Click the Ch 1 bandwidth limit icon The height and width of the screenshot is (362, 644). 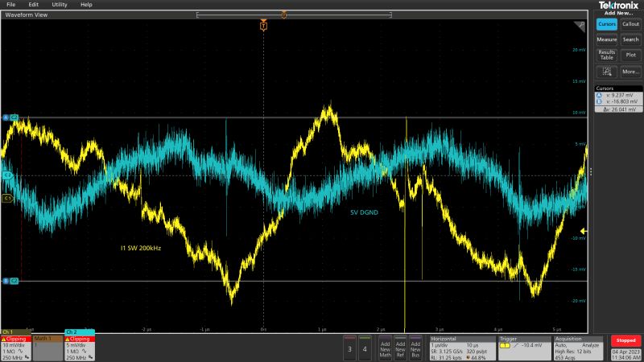tap(27, 358)
